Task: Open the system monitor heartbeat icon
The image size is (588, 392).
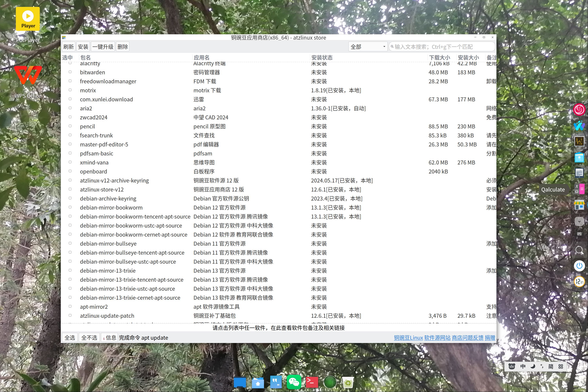Action: click(579, 142)
